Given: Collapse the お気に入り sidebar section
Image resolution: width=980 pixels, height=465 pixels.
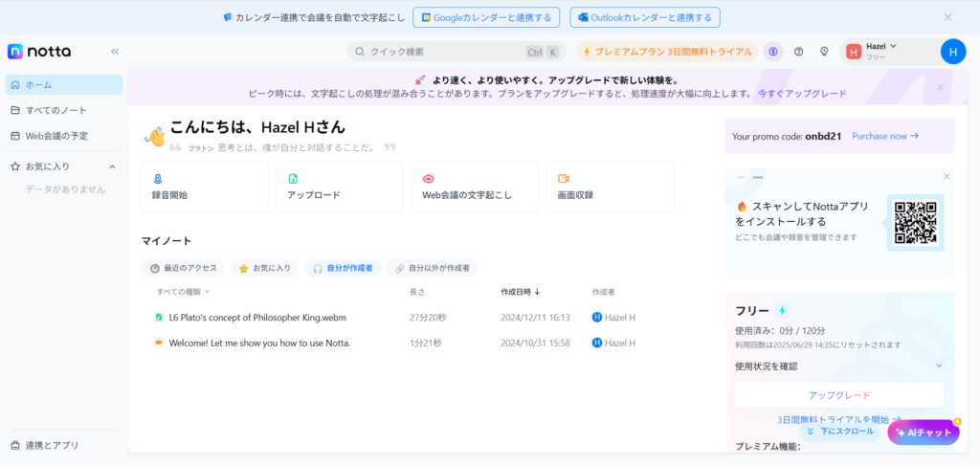Looking at the screenshot, I should [113, 166].
